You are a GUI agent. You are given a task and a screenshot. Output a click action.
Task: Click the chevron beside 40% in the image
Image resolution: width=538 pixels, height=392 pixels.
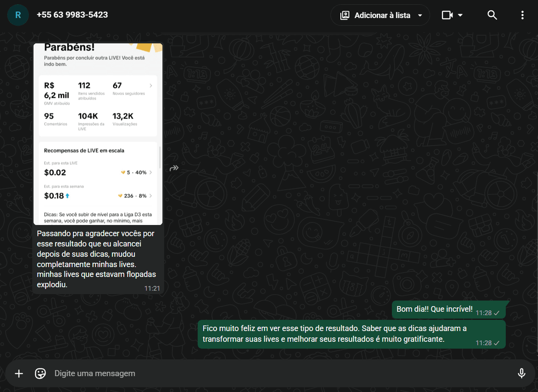point(150,173)
